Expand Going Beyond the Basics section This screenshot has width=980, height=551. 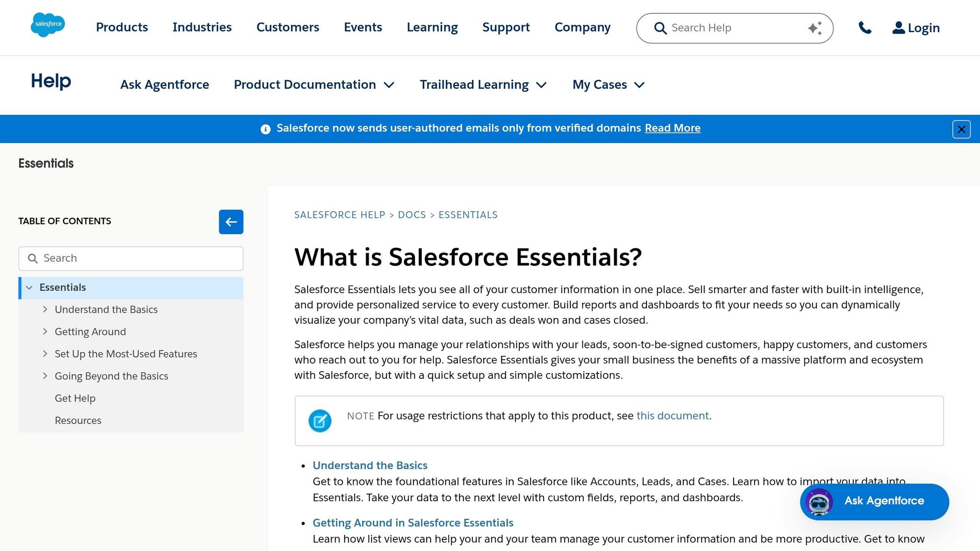pos(45,376)
